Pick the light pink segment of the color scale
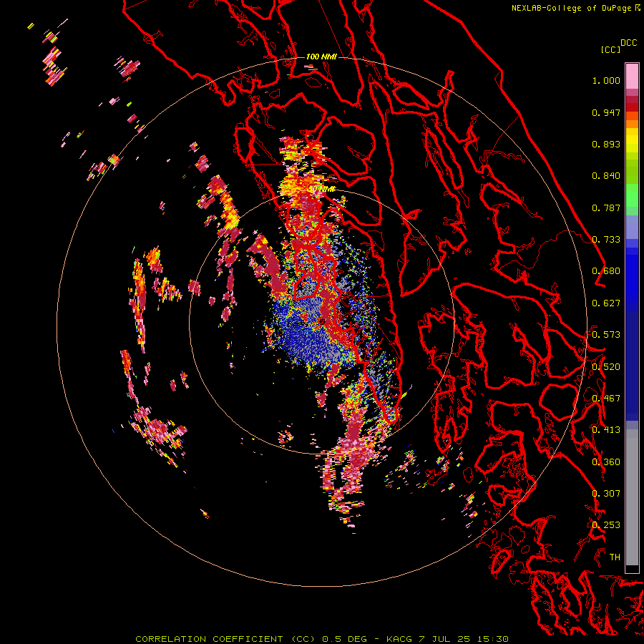Image resolution: width=644 pixels, height=644 pixels. [x=632, y=76]
